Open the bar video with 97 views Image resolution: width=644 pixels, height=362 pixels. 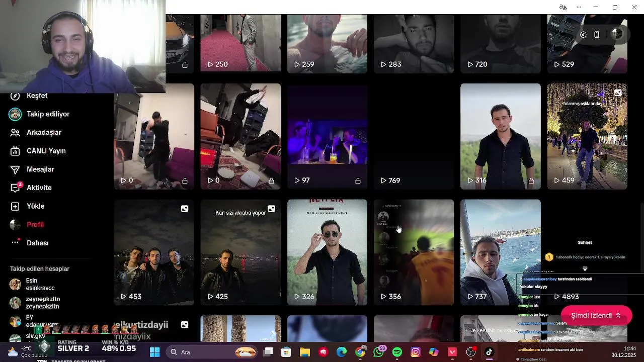coord(327,136)
